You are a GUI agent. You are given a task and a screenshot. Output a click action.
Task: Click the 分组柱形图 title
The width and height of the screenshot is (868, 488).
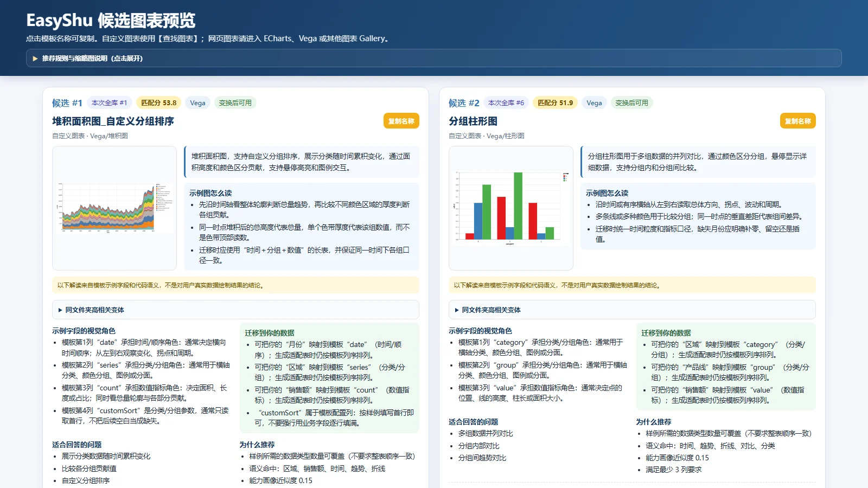(473, 121)
